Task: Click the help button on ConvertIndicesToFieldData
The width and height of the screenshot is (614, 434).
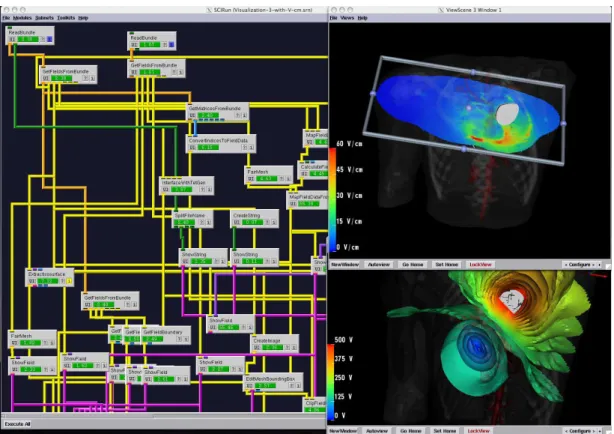Action: pos(245,147)
